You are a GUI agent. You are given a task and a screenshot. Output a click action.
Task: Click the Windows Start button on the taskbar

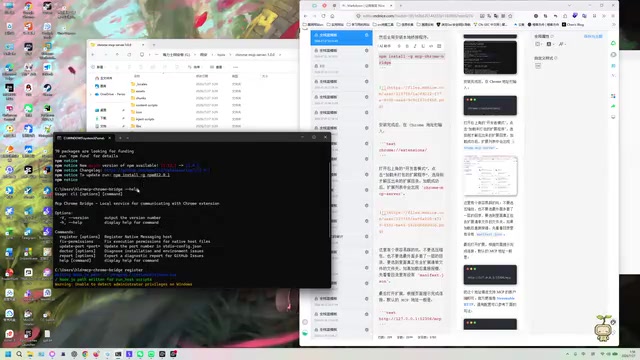click(8, 354)
